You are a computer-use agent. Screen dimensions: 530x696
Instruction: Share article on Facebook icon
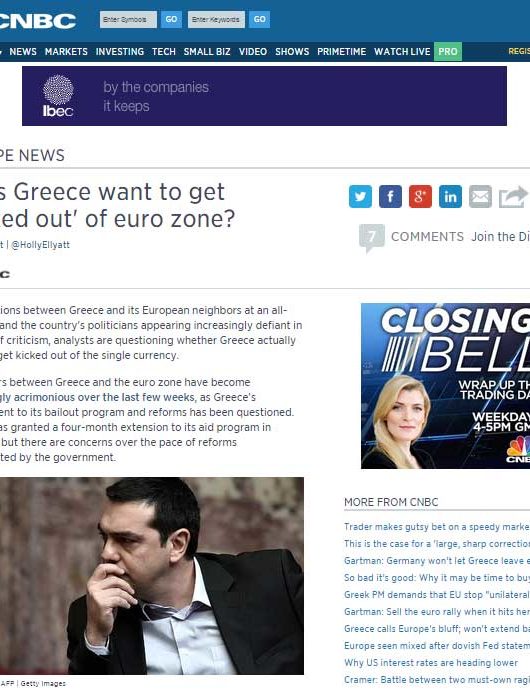point(390,196)
